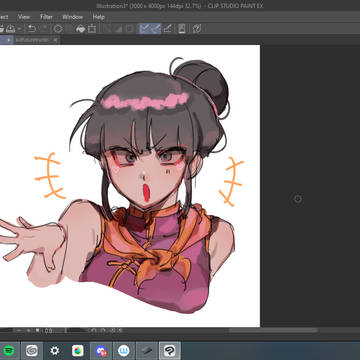Click on the illustration canvas
The width and height of the screenshot is (360, 360).
coord(130,186)
